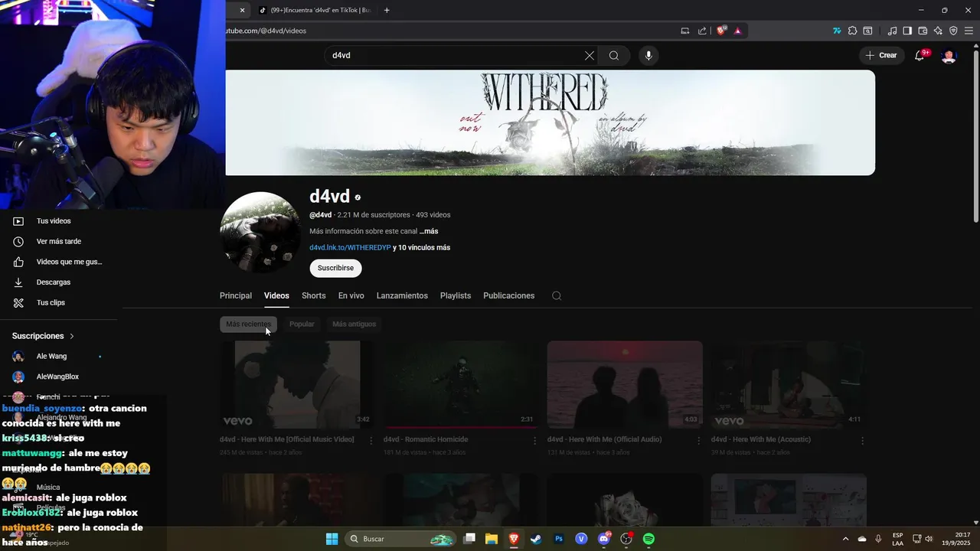Viewport: 980px width, 551px height.
Task: Launch Spotify from the taskbar
Action: point(648,539)
